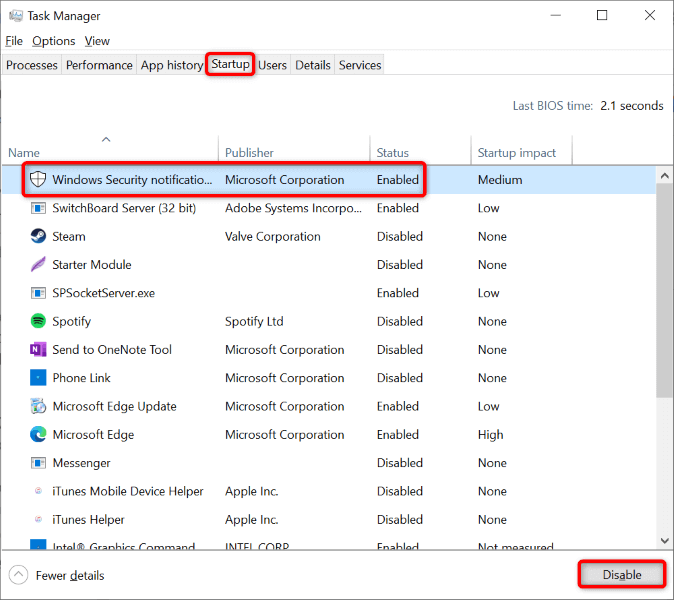Image resolution: width=674 pixels, height=600 pixels.
Task: Select the Microsoft Edge Update icon
Action: 38,407
